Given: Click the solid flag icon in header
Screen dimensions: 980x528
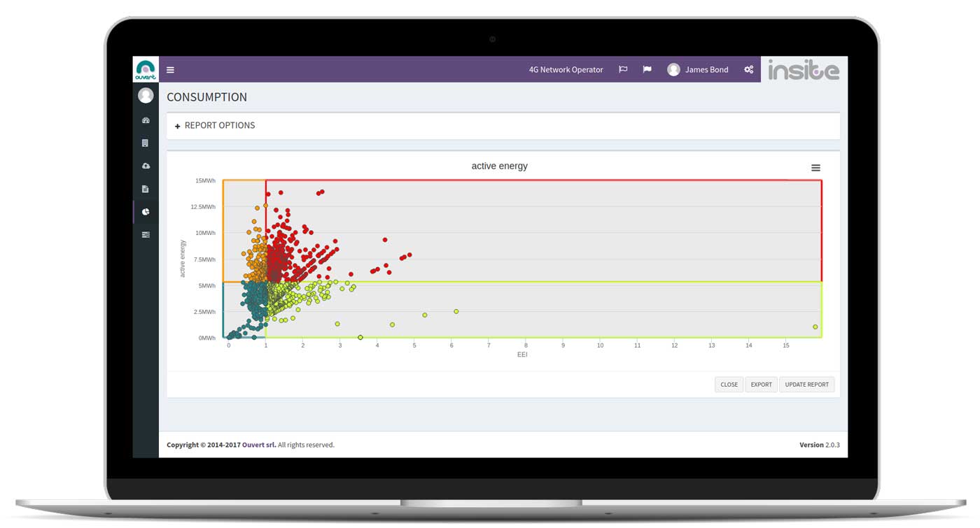Looking at the screenshot, I should (x=647, y=70).
